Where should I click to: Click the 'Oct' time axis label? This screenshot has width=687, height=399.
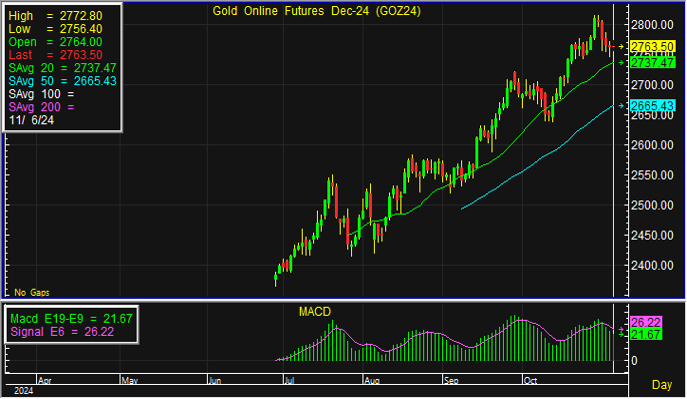pyautogui.click(x=531, y=381)
